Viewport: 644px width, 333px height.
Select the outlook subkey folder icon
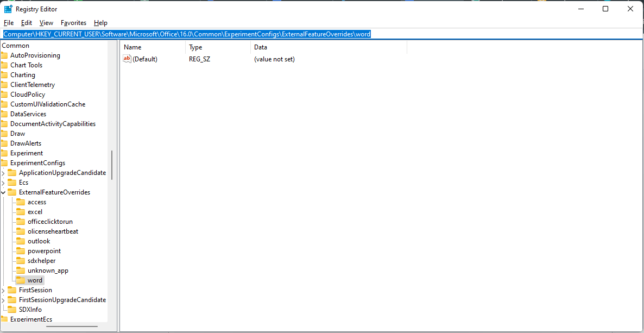tap(21, 241)
